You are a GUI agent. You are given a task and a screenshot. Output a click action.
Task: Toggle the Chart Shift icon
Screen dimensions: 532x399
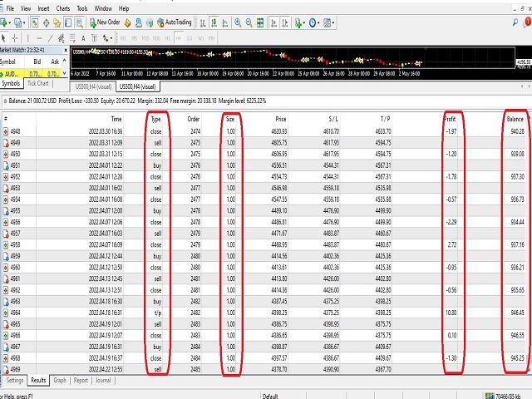tap(285, 22)
